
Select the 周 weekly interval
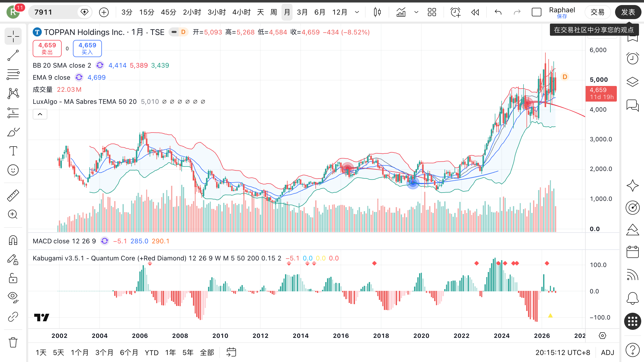(x=273, y=12)
